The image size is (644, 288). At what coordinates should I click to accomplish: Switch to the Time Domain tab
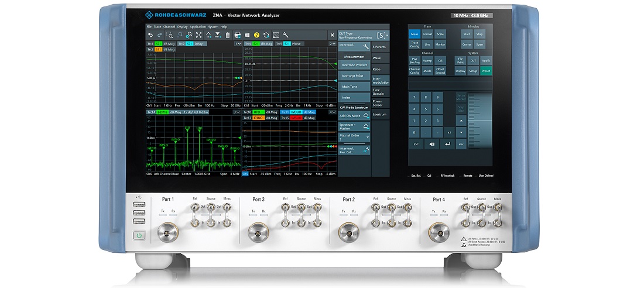381,92
